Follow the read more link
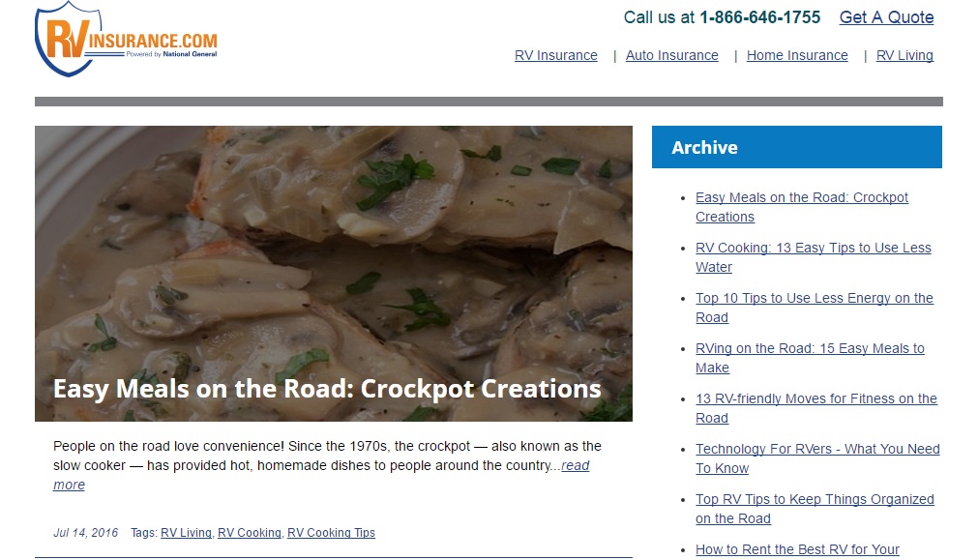The height and width of the screenshot is (560, 978). [x=321, y=475]
